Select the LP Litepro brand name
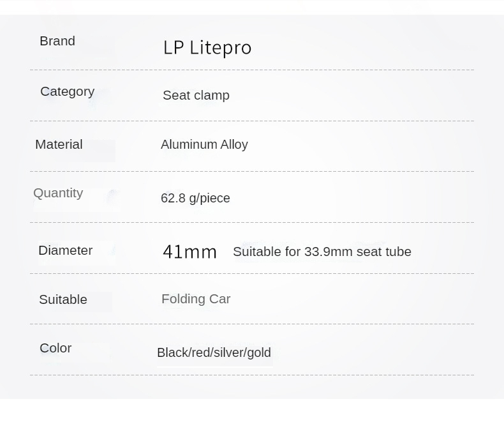This screenshot has width=504, height=422. [x=207, y=48]
